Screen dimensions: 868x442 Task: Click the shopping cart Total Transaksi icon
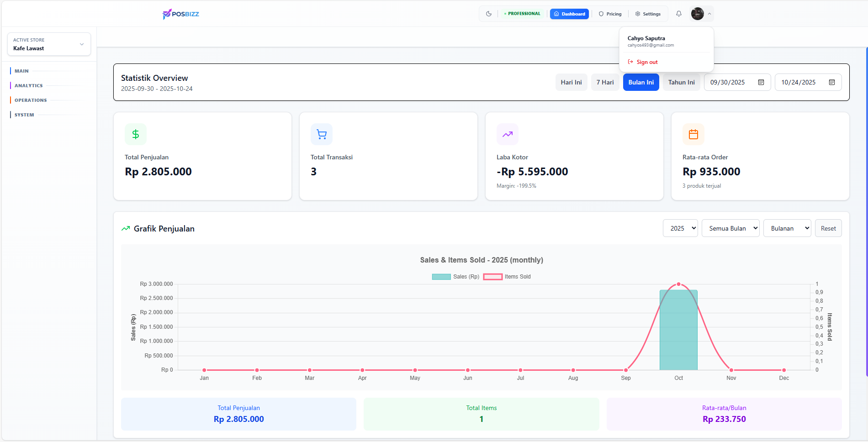tap(322, 134)
